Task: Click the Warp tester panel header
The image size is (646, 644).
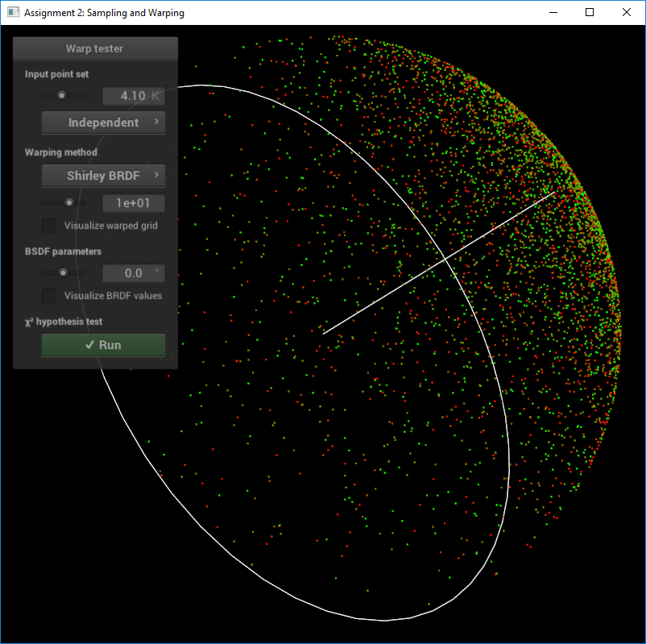Action: click(x=95, y=48)
